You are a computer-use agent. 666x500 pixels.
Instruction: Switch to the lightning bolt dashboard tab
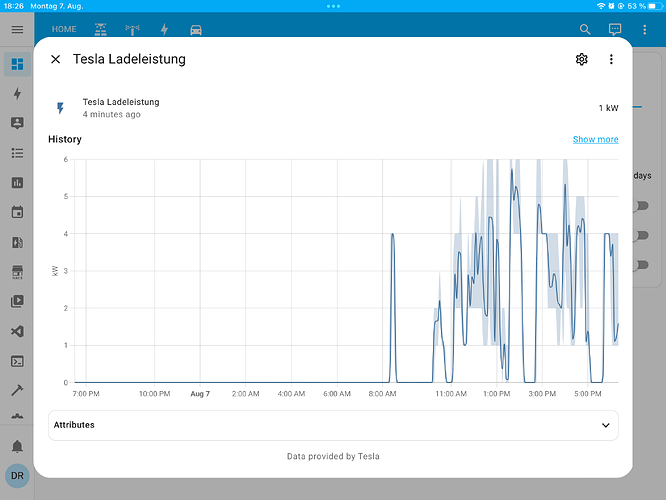[164, 29]
